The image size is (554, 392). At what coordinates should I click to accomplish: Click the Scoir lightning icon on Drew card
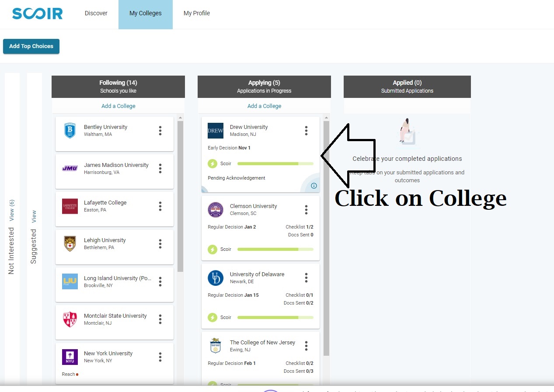tap(213, 164)
